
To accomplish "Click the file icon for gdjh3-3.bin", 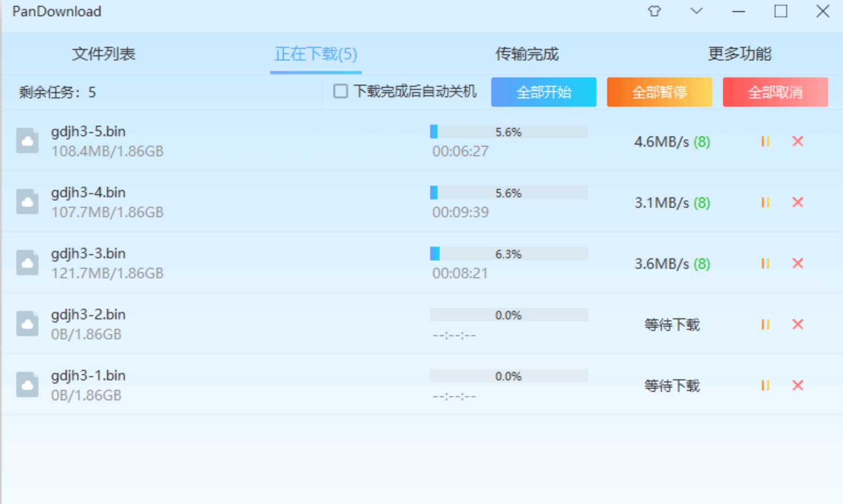I will coord(27,263).
